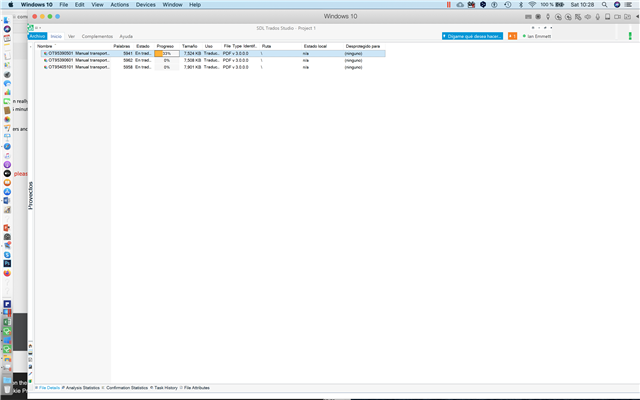Viewport: 640px width, 400px height.
Task: Click the 33% progress bar of first file
Action: (167, 53)
